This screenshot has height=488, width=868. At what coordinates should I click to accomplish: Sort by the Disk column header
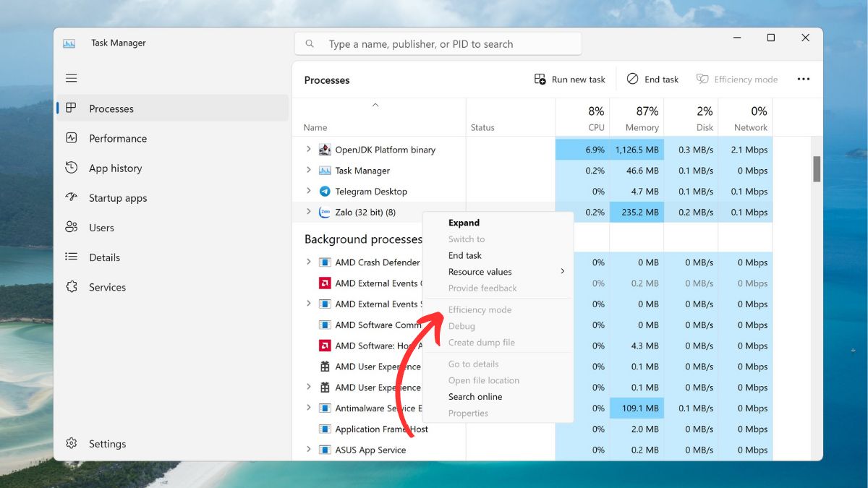[x=691, y=118]
